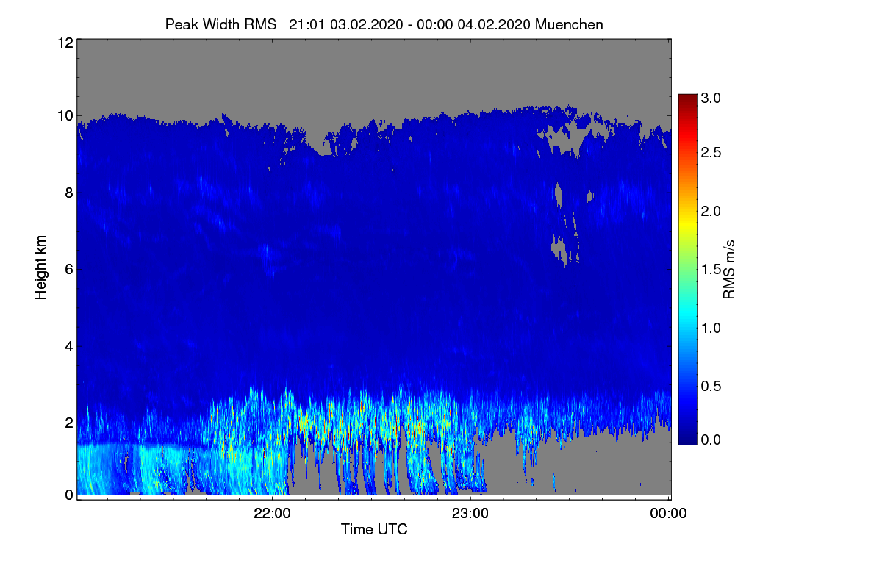Click the 'Muenchen' location label in title

(570, 24)
